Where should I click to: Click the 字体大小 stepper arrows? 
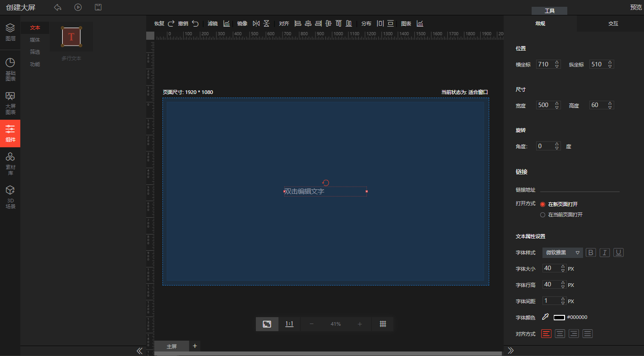[563, 268]
